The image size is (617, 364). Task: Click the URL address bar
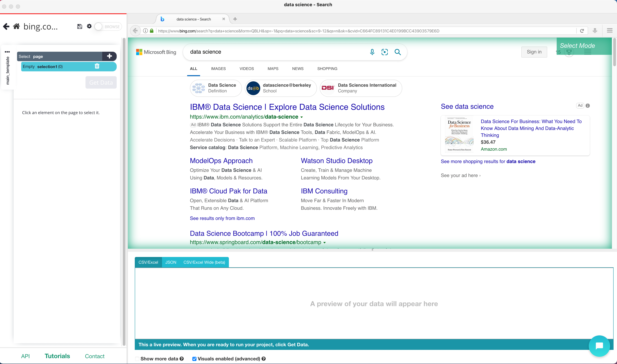click(365, 31)
